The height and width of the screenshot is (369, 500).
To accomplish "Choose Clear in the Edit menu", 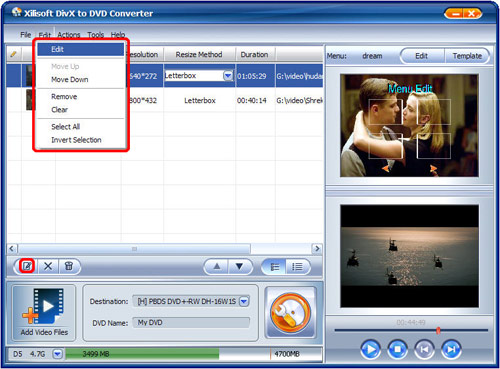I will pos(80,110).
